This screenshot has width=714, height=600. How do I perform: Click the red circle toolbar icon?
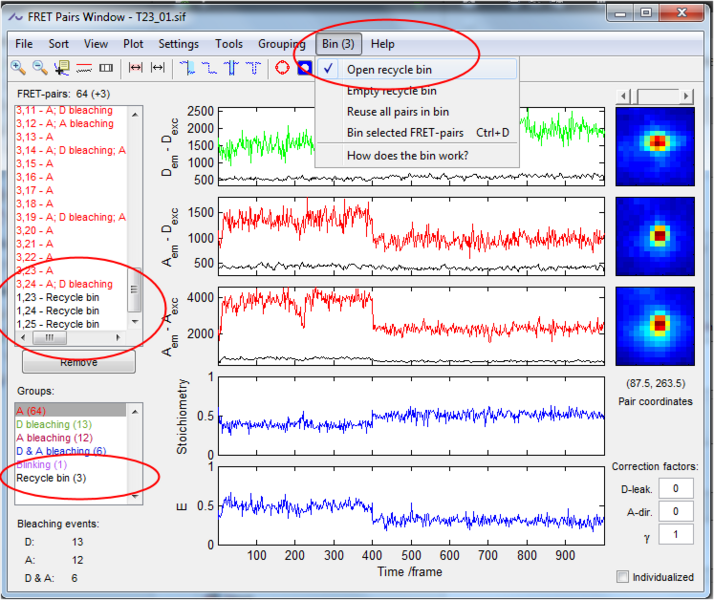282,68
